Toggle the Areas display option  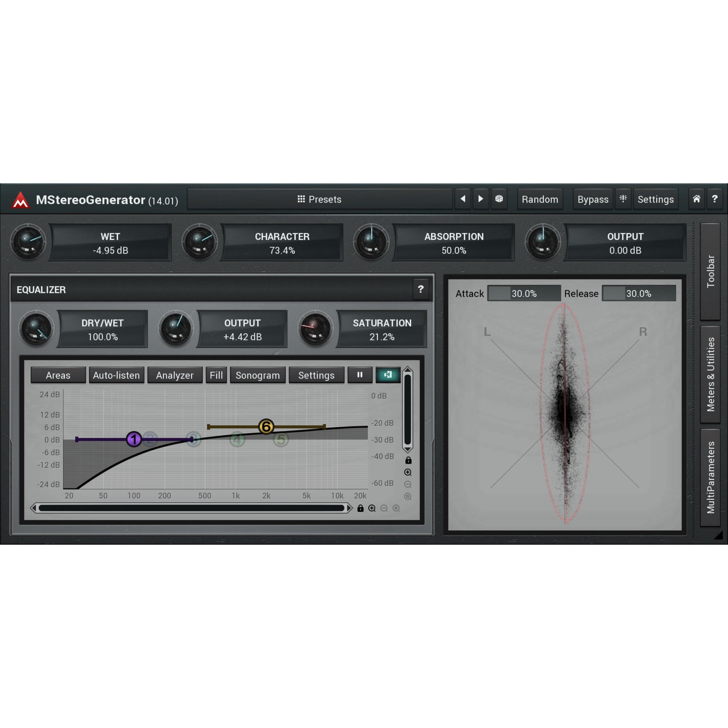58,375
